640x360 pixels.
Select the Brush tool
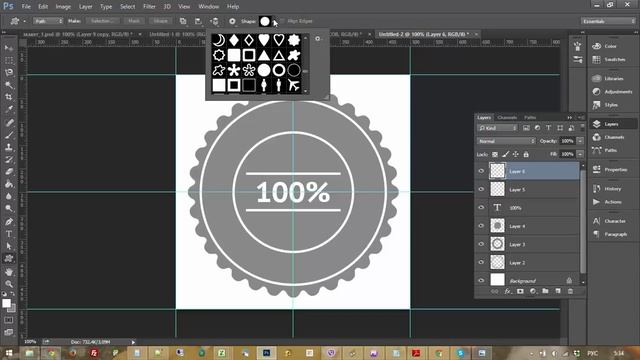point(9,135)
